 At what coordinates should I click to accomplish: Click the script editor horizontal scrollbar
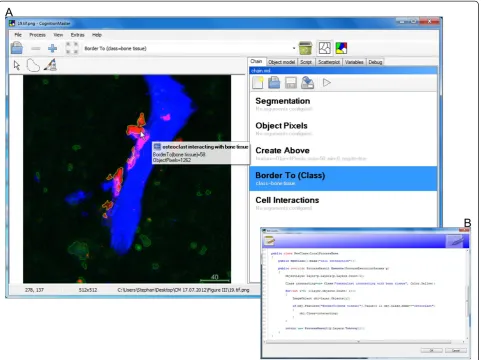click(x=365, y=342)
